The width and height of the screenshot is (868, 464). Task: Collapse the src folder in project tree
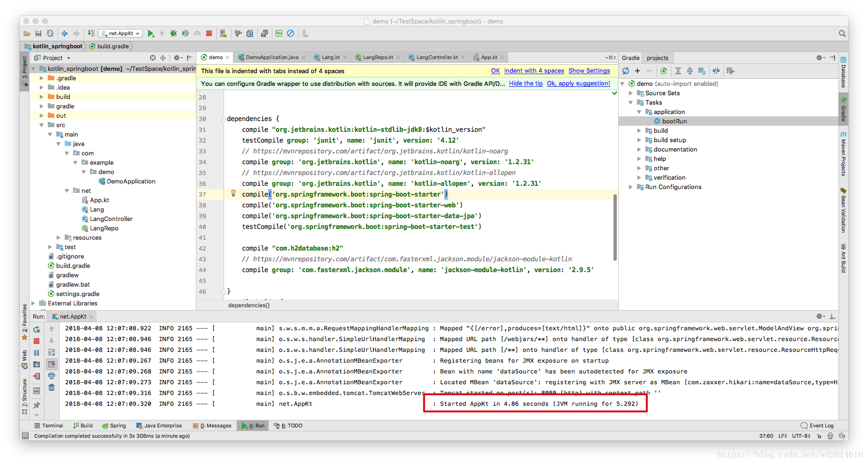42,125
